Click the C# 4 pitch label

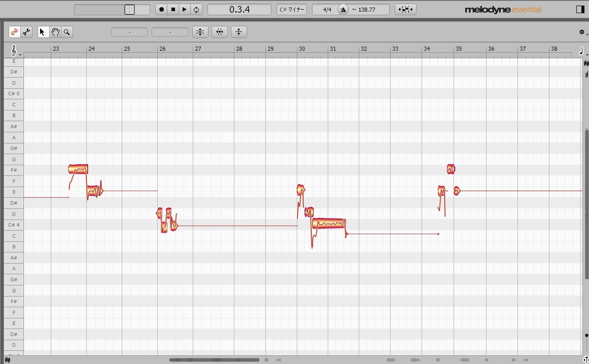coord(14,225)
